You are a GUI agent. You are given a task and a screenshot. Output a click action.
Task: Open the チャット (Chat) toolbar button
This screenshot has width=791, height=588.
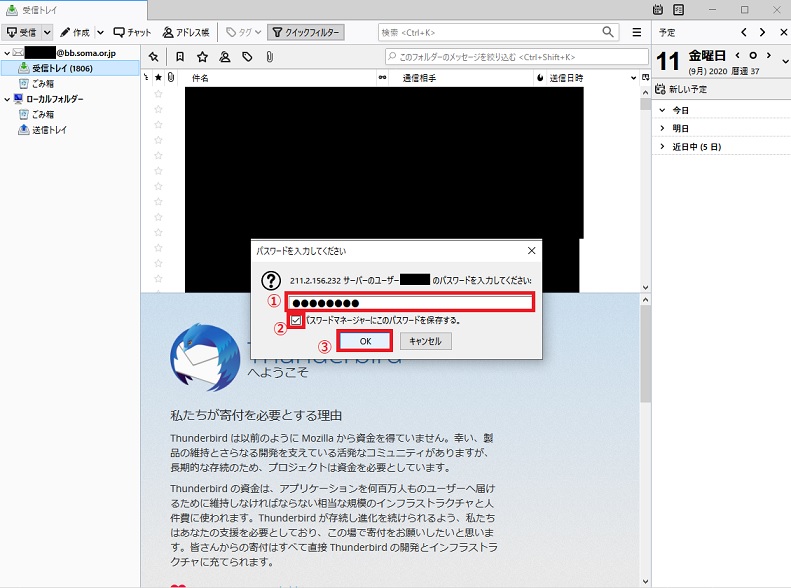(132, 32)
